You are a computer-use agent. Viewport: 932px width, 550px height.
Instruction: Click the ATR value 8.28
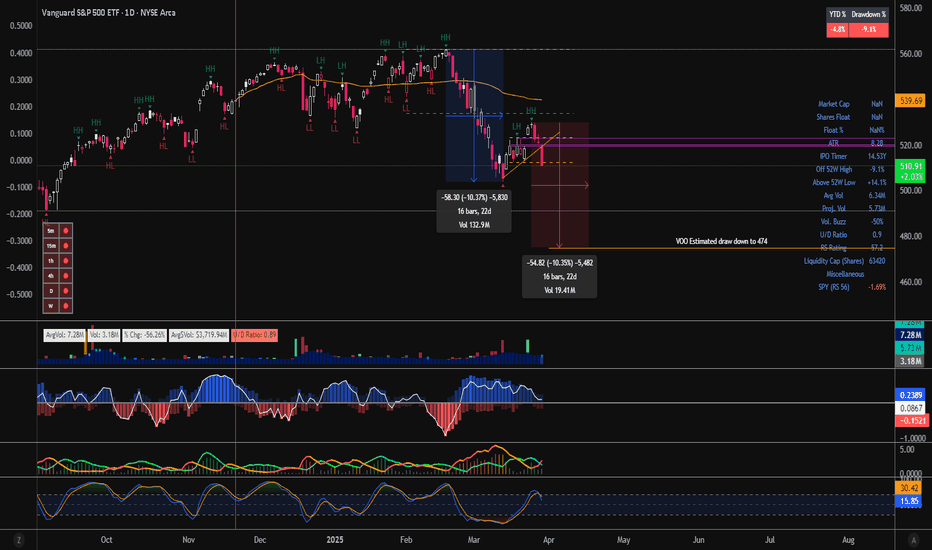click(x=877, y=143)
